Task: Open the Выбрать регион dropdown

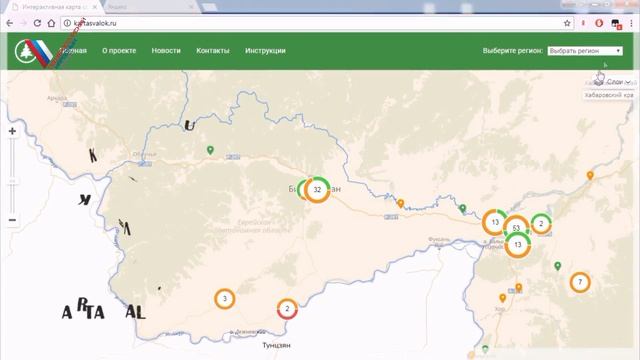Action: click(x=585, y=51)
